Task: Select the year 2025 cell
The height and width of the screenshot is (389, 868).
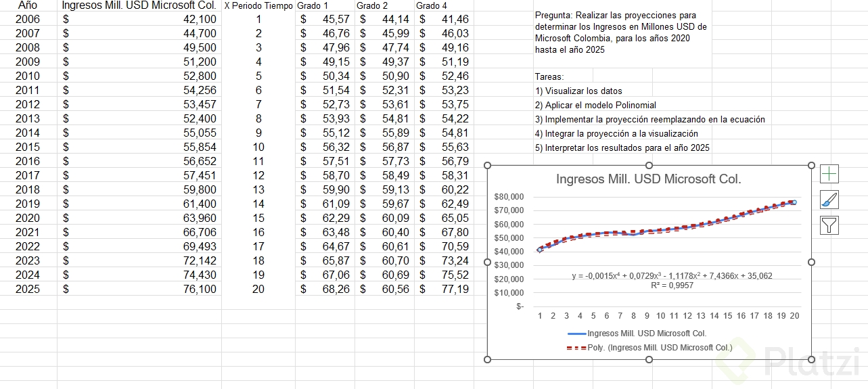Action: tap(28, 289)
